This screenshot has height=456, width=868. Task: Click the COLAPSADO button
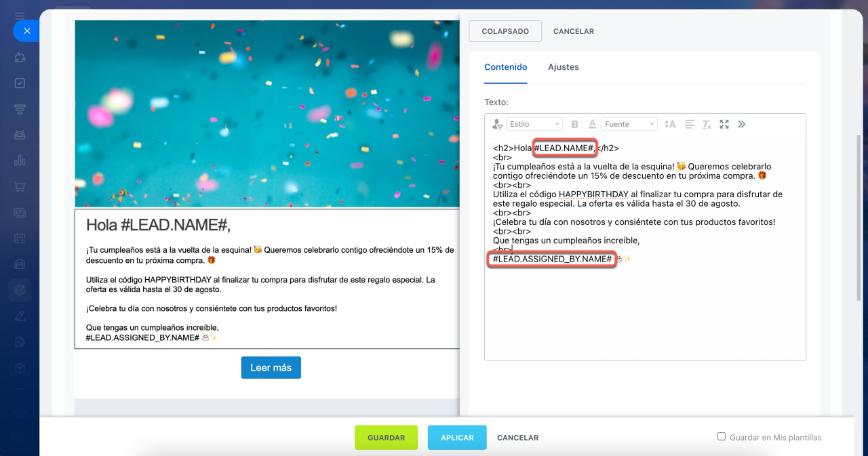pos(505,31)
